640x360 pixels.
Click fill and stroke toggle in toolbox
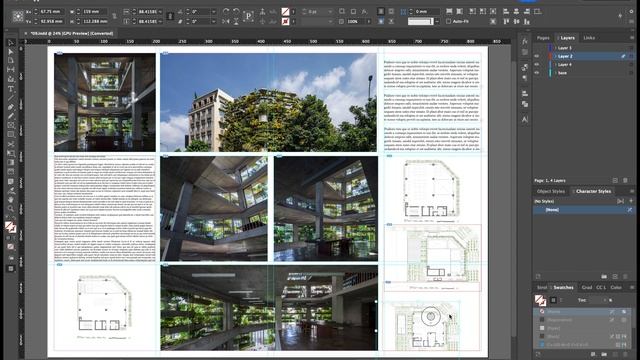point(11,227)
